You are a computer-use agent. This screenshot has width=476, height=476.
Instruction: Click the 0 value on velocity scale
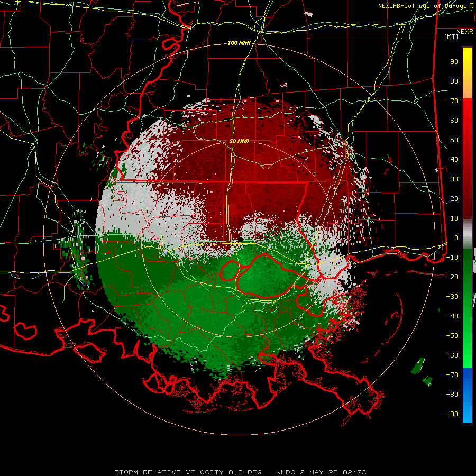click(456, 237)
